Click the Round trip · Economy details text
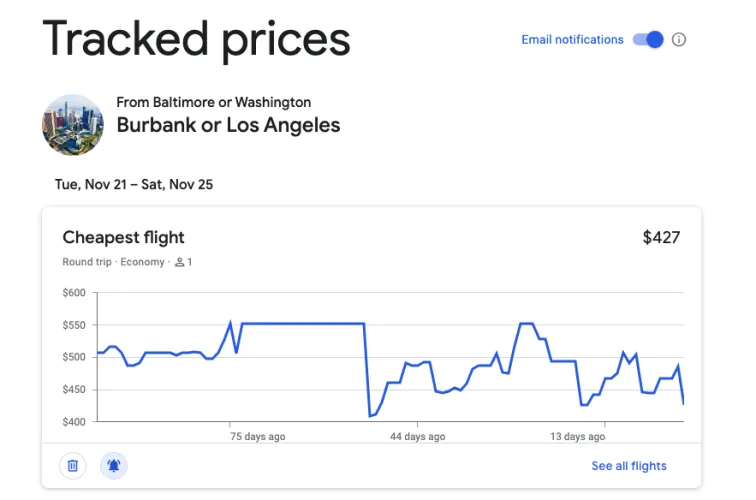The height and width of the screenshot is (500, 756). pyautogui.click(x=115, y=262)
